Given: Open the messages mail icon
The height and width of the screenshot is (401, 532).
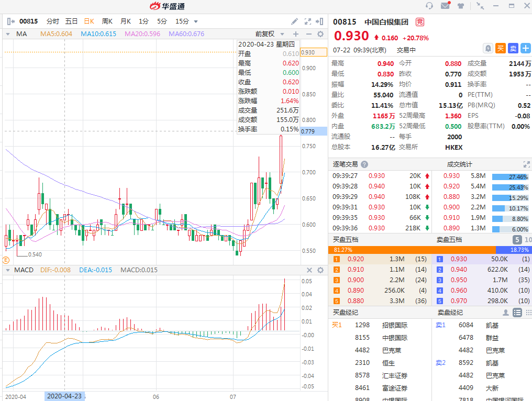Looking at the screenshot, I should coord(446,5).
